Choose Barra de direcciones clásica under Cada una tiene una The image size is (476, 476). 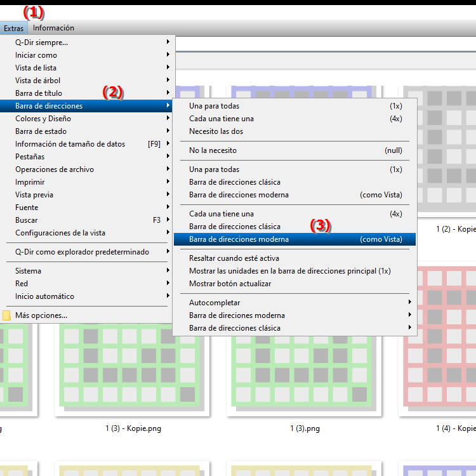tap(294, 227)
